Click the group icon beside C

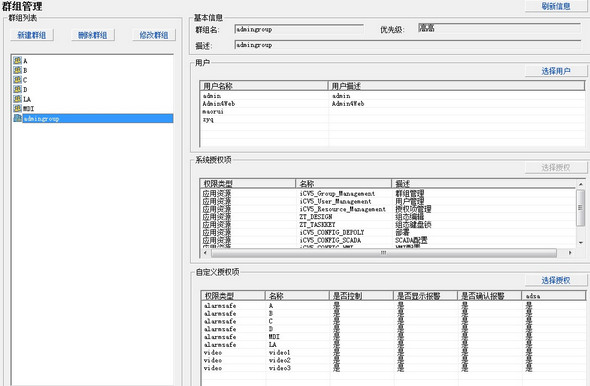click(x=17, y=80)
